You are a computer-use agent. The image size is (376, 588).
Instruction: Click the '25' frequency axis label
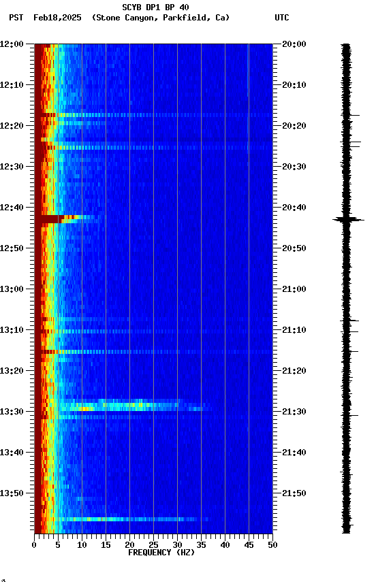pos(153,546)
